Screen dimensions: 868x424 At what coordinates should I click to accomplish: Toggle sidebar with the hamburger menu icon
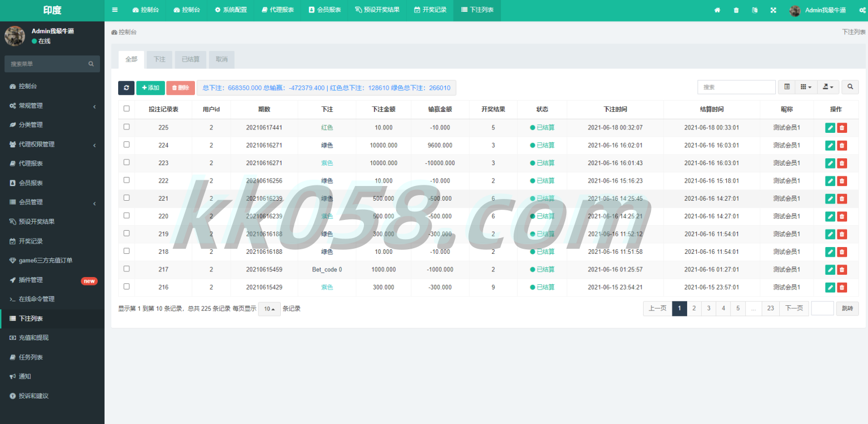pyautogui.click(x=115, y=10)
